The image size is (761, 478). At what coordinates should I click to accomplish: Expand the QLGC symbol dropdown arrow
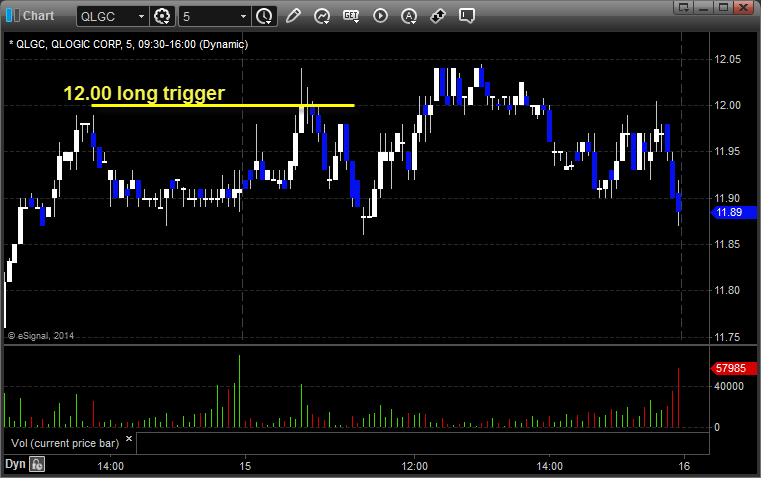click(141, 16)
